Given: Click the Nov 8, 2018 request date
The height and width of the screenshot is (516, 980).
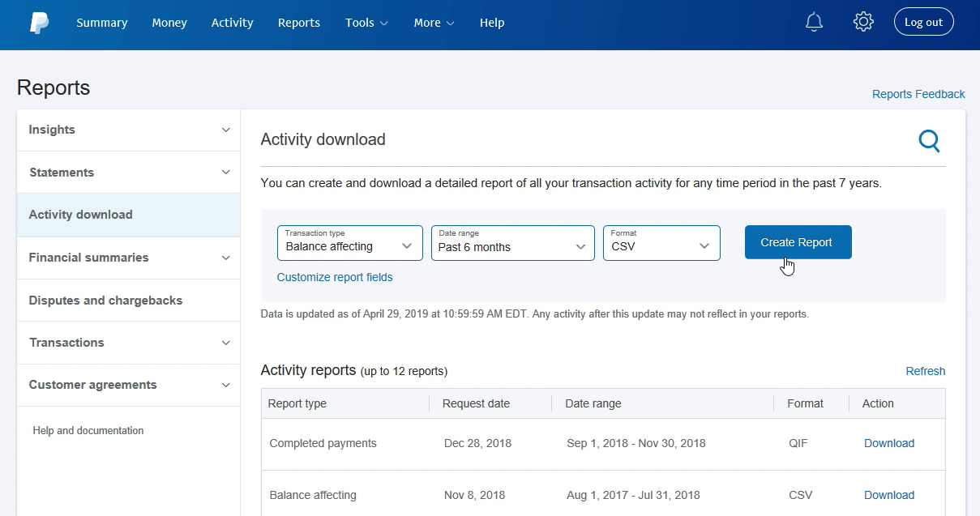Looking at the screenshot, I should point(475,495).
